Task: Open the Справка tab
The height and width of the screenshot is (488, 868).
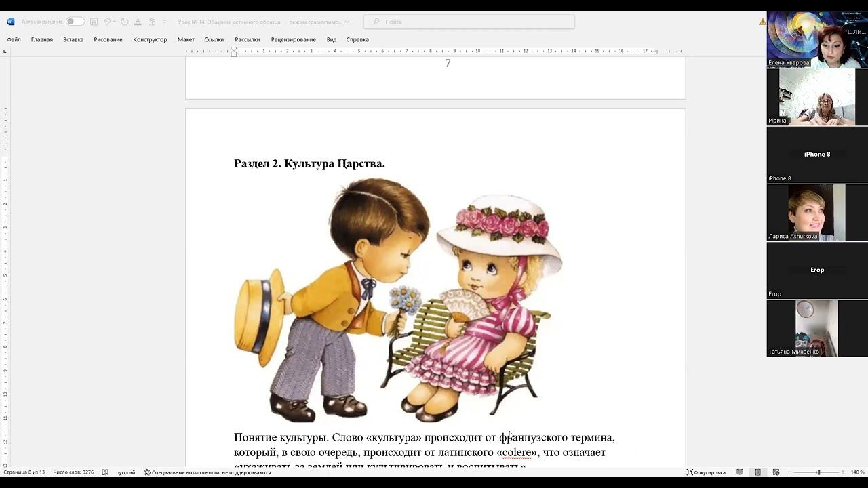Action: pos(357,39)
